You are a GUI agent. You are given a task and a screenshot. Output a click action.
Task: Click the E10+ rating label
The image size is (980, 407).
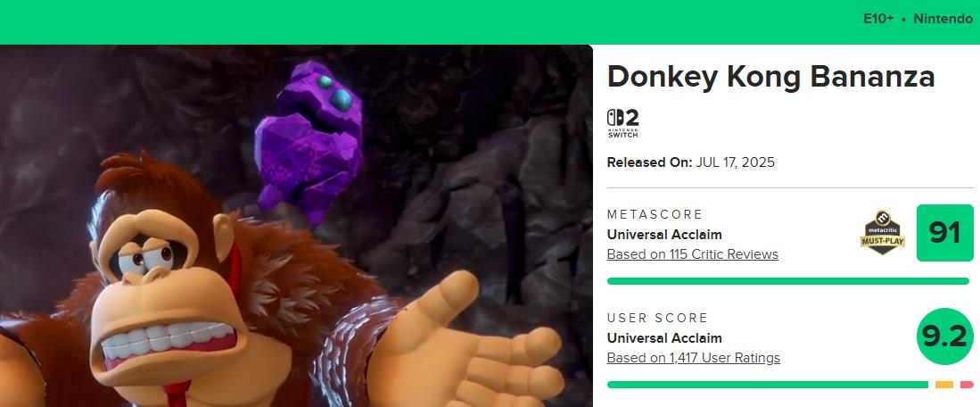(x=878, y=19)
